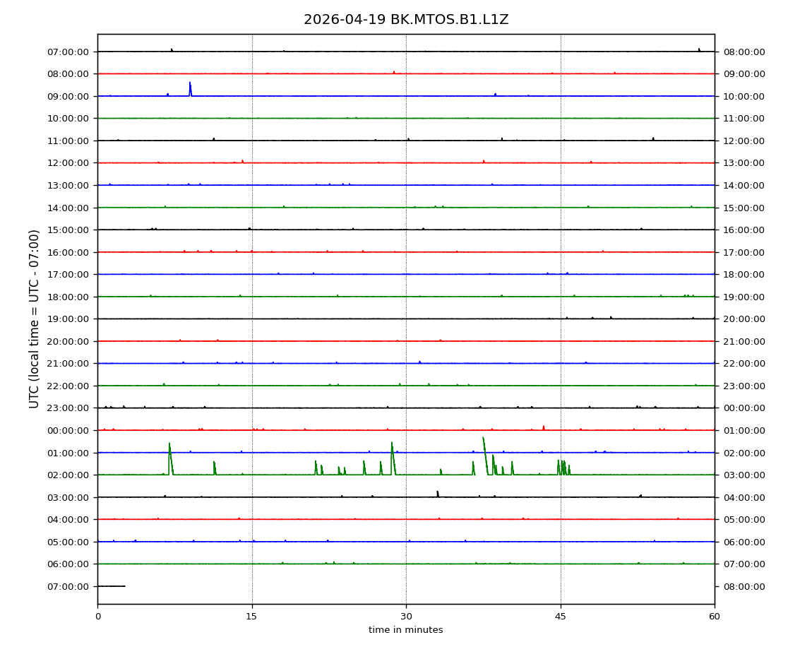Select the left-axis label 23:00:00
Screen dimensions: 812x671
pos(69,408)
